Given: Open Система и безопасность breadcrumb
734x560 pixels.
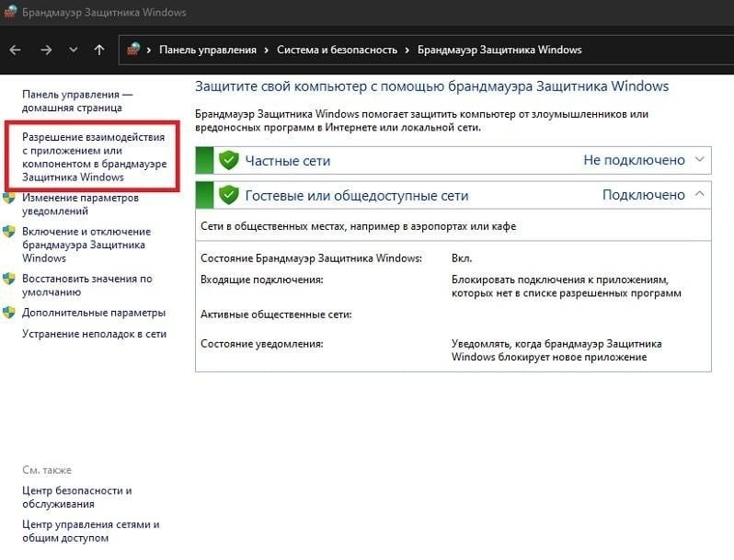Looking at the screenshot, I should tap(337, 50).
